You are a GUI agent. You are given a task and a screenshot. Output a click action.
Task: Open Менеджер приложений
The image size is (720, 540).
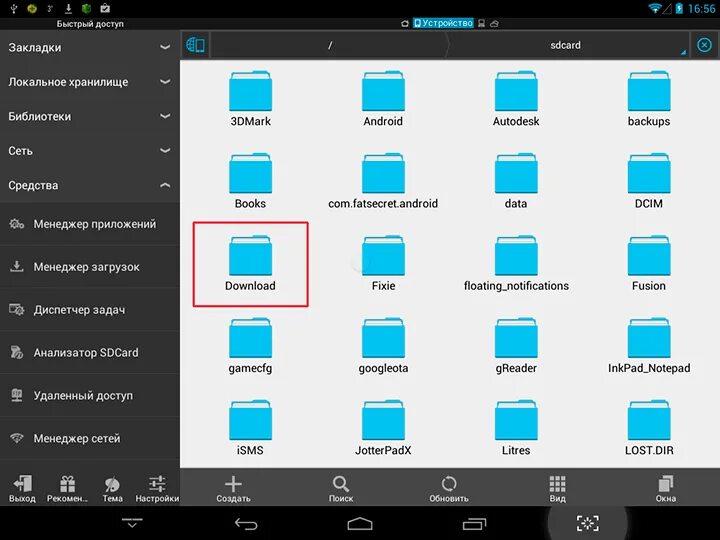click(90, 224)
